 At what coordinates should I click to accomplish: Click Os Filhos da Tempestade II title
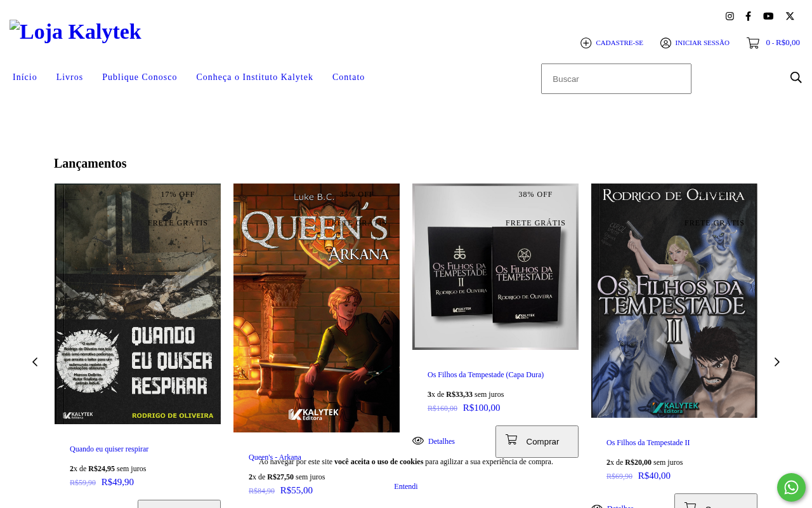click(x=648, y=443)
